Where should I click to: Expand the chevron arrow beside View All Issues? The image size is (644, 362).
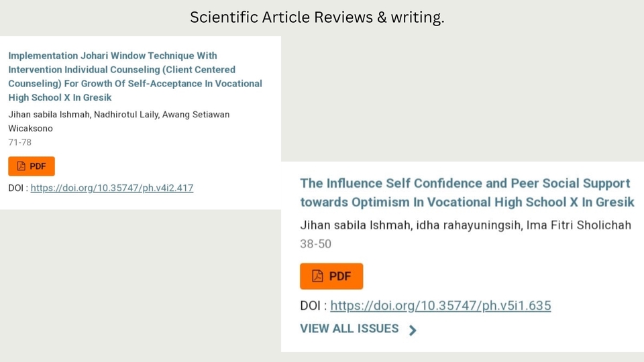(413, 330)
